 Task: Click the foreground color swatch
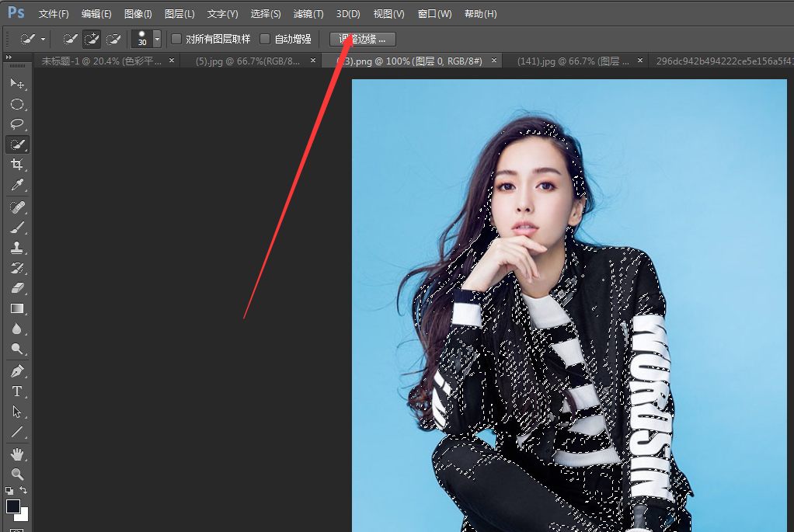[13, 506]
